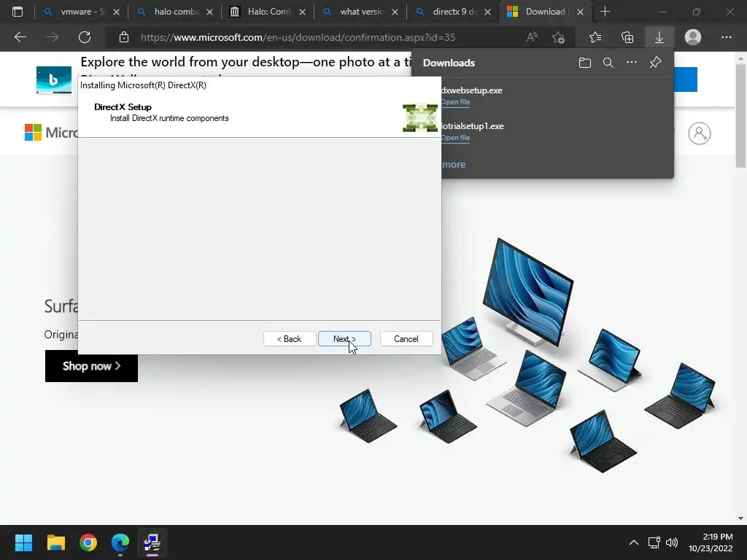
Task: Open the volume tray icon
Action: tap(672, 542)
